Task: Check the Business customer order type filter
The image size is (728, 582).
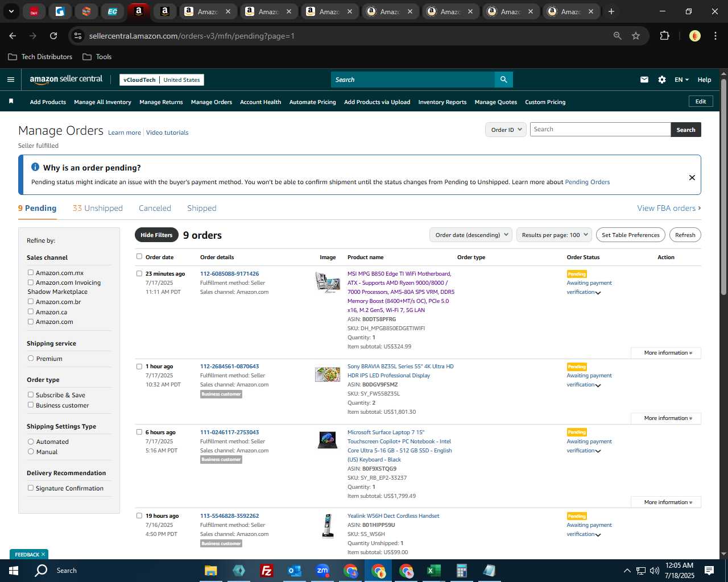Action: point(31,405)
